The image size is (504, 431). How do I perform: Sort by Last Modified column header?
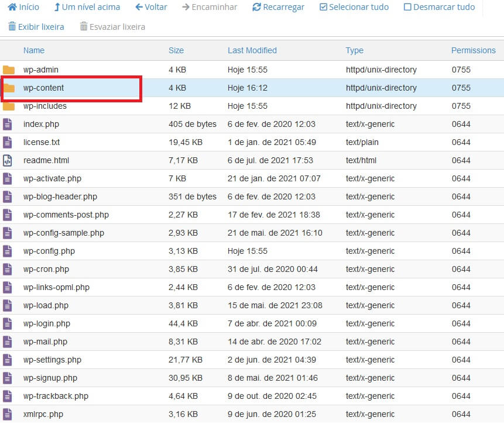[252, 50]
